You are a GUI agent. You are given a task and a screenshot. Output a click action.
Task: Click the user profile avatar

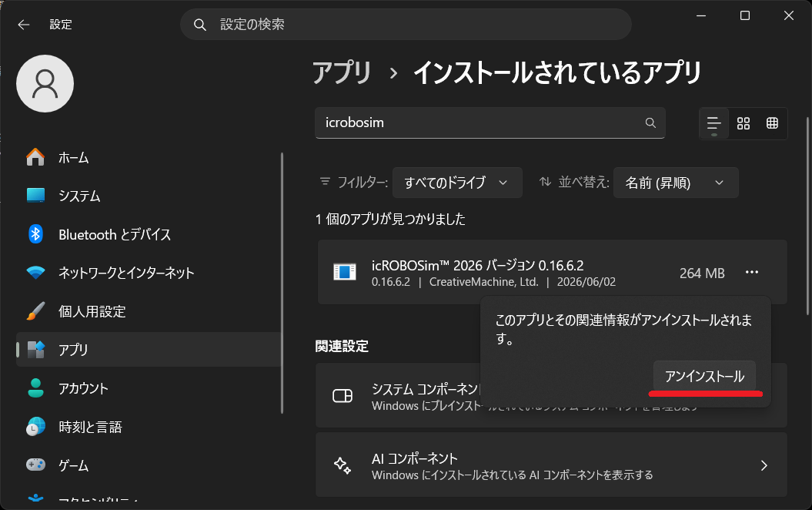(45, 83)
